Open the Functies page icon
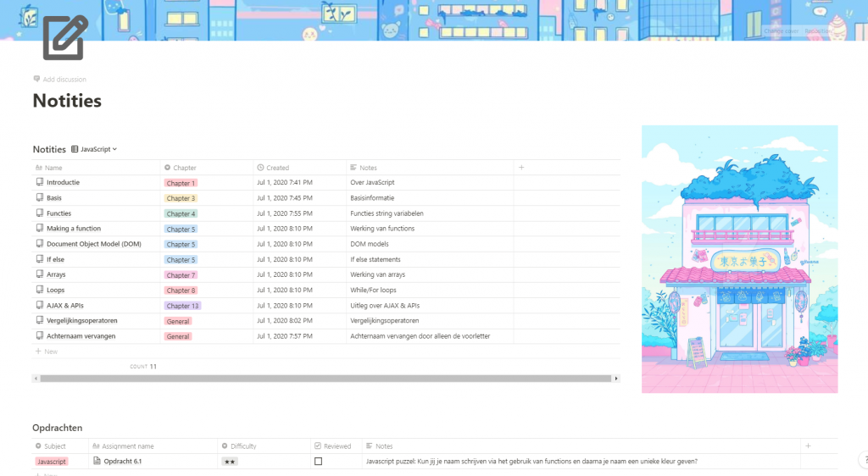Screen dimensions: 868x476 (40, 213)
